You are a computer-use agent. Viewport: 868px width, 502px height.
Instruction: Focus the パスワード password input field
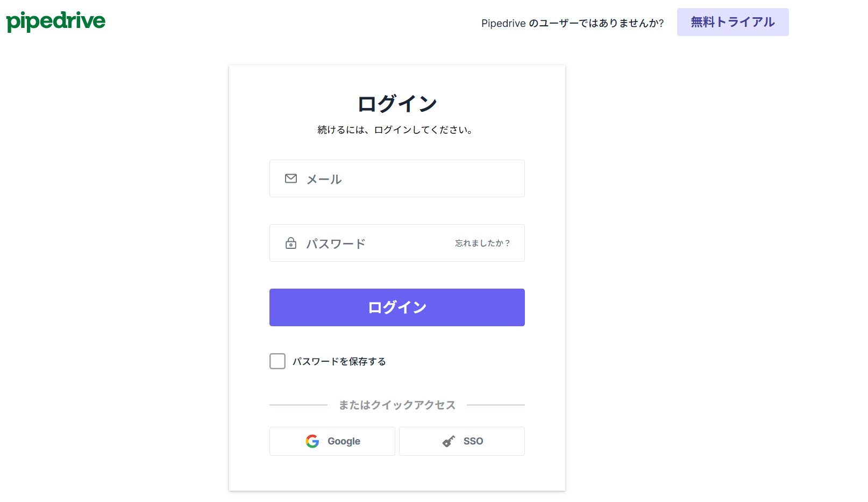[376, 243]
